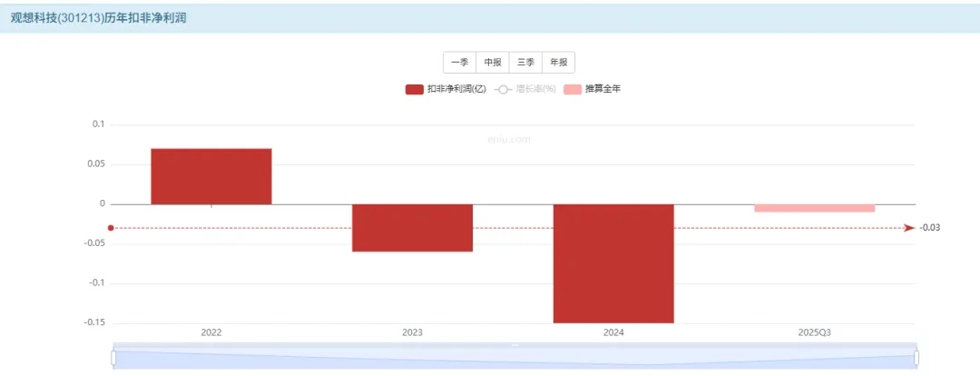Click the right handle of zoom slider

point(916,358)
